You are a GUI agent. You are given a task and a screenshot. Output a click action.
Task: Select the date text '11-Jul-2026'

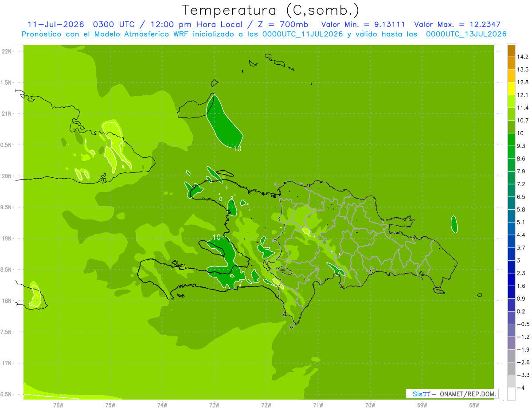[56, 24]
